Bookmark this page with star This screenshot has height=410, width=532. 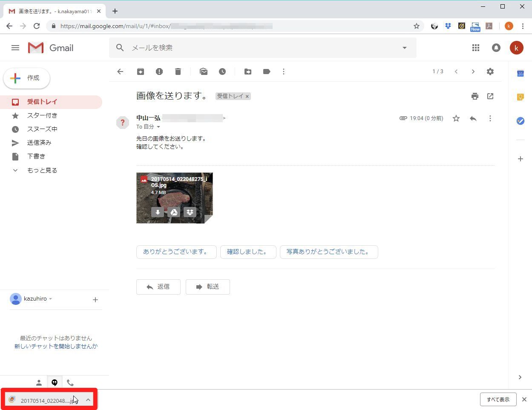click(x=417, y=26)
